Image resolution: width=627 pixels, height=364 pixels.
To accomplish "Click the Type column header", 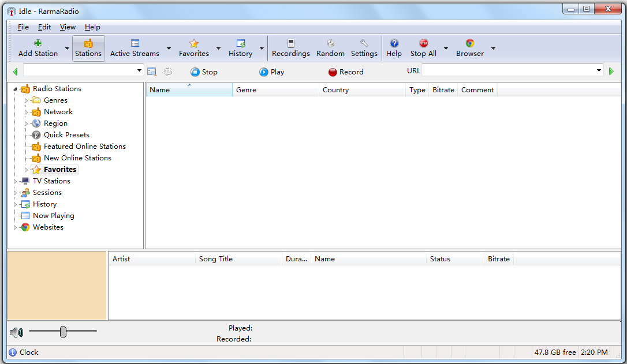I will tap(417, 90).
